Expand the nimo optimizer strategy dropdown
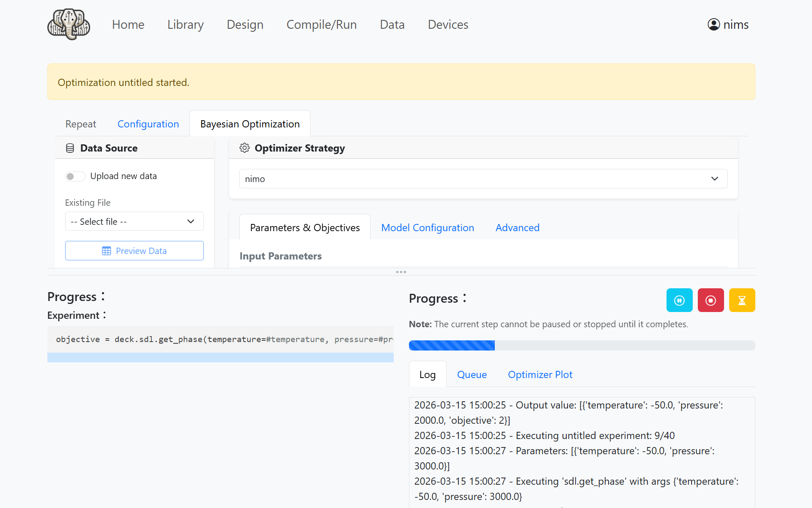This screenshot has height=508, width=812. click(x=483, y=179)
